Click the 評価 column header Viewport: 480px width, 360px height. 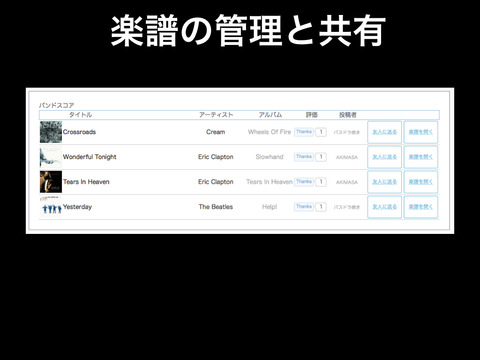312,115
